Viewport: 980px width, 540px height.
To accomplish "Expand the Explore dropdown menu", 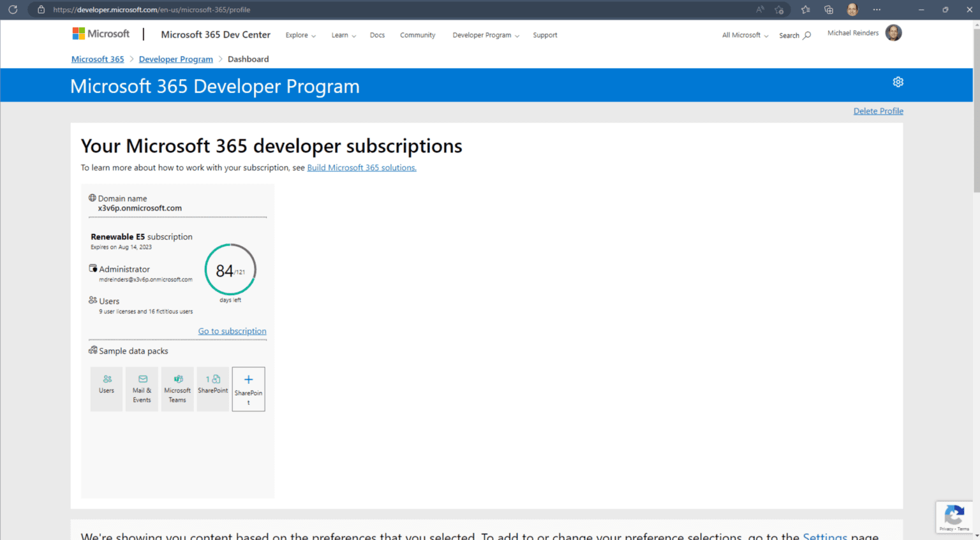I will click(301, 36).
